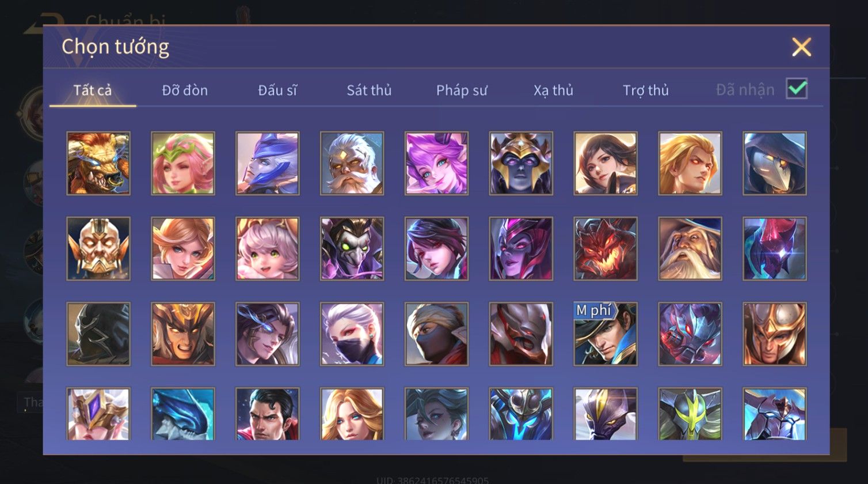Select the white-haired masked ninja girl
The image size is (868, 484).
click(x=352, y=334)
